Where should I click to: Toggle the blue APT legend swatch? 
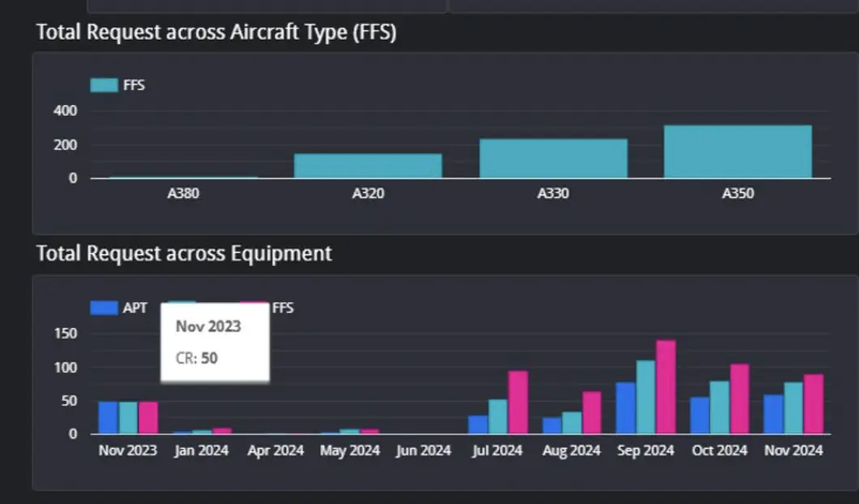pos(104,308)
